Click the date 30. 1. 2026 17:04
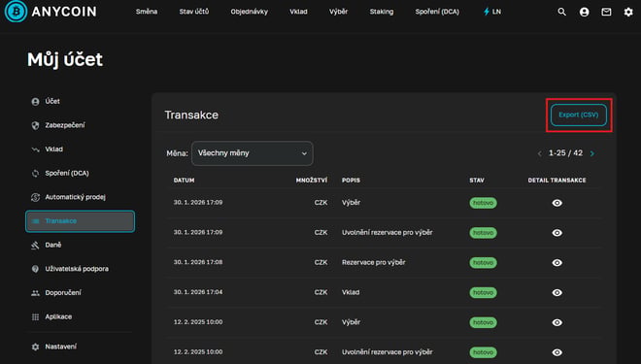The height and width of the screenshot is (364, 641). tap(198, 292)
